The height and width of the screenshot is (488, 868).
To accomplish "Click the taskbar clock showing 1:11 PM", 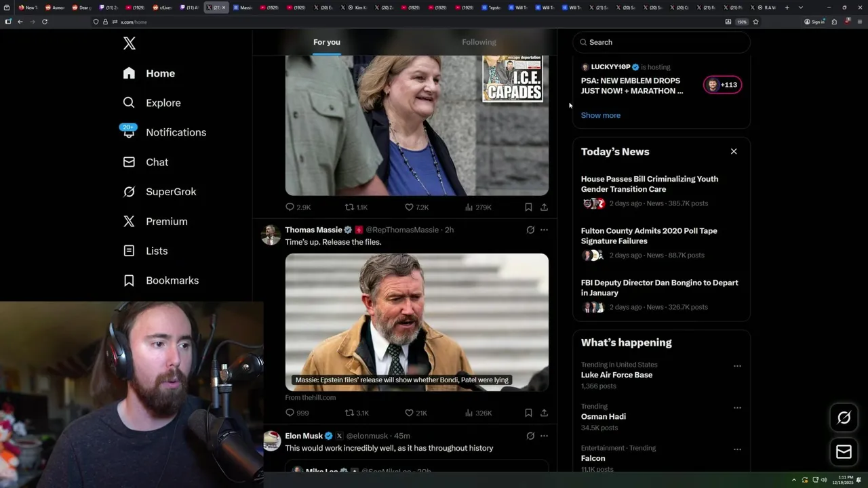I will coord(845,480).
